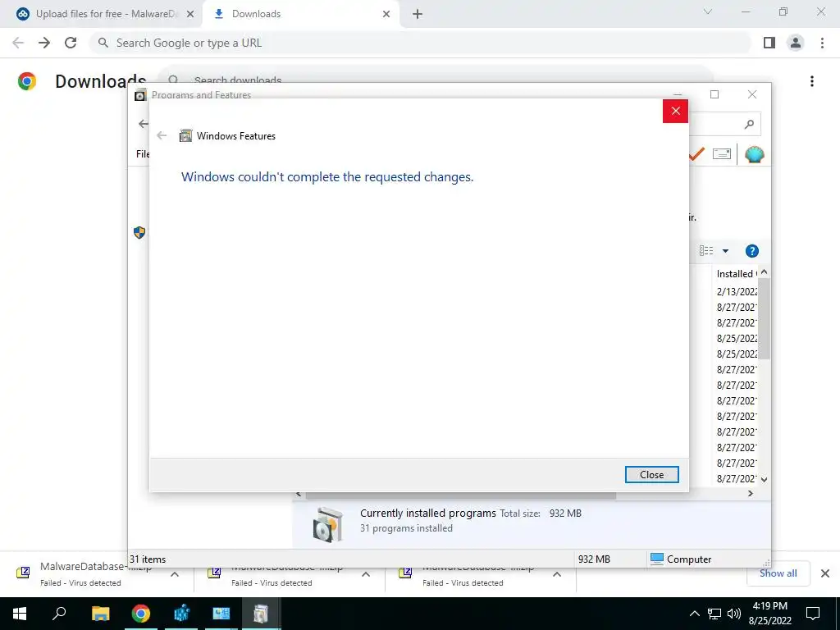Screen dimensions: 840x630
Task: Click shield icon in Programs and Features sidebar
Action: click(139, 232)
